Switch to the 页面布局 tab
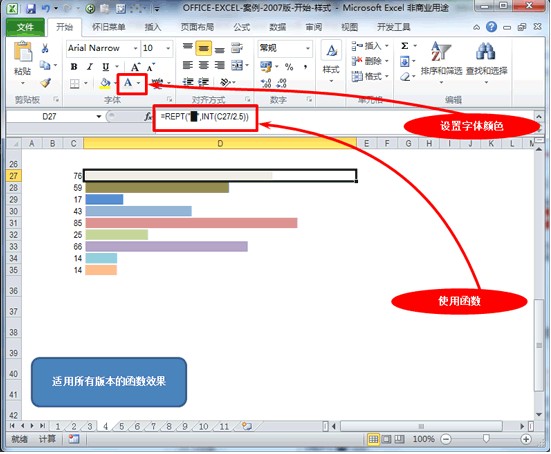The height and width of the screenshot is (454, 551). [x=197, y=27]
